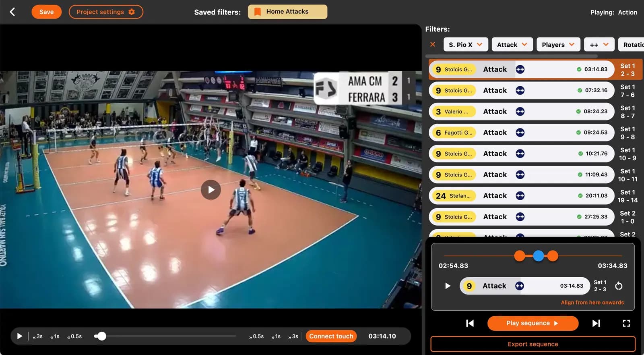Reset clip timing with the circular arrow icon
Image resolution: width=644 pixels, height=355 pixels.
619,286
